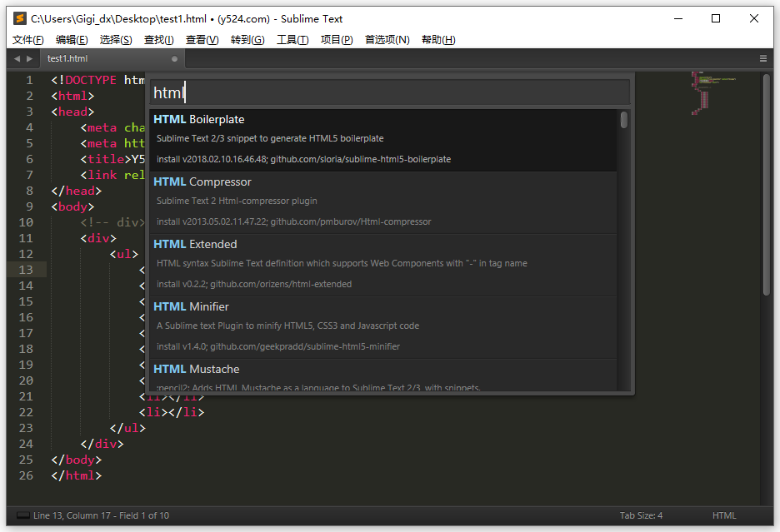Go to previous tab with left arrow
This screenshot has height=532, width=780.
click(17, 58)
